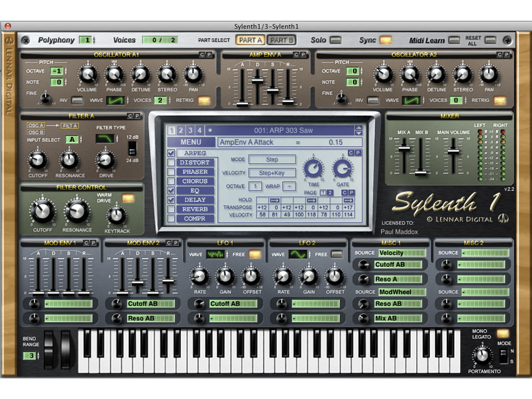This screenshot has height=399, width=532.
Task: Open the PHASER effect page
Action: coord(195,172)
